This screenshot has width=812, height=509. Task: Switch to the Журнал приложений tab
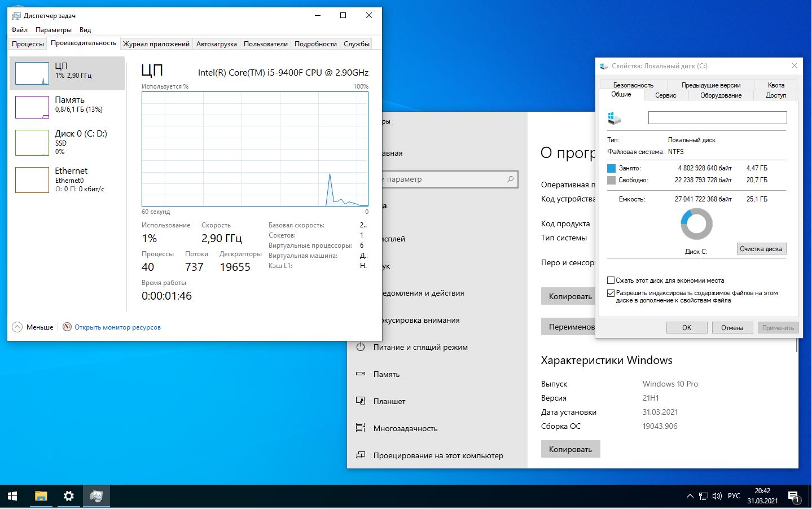click(x=156, y=43)
